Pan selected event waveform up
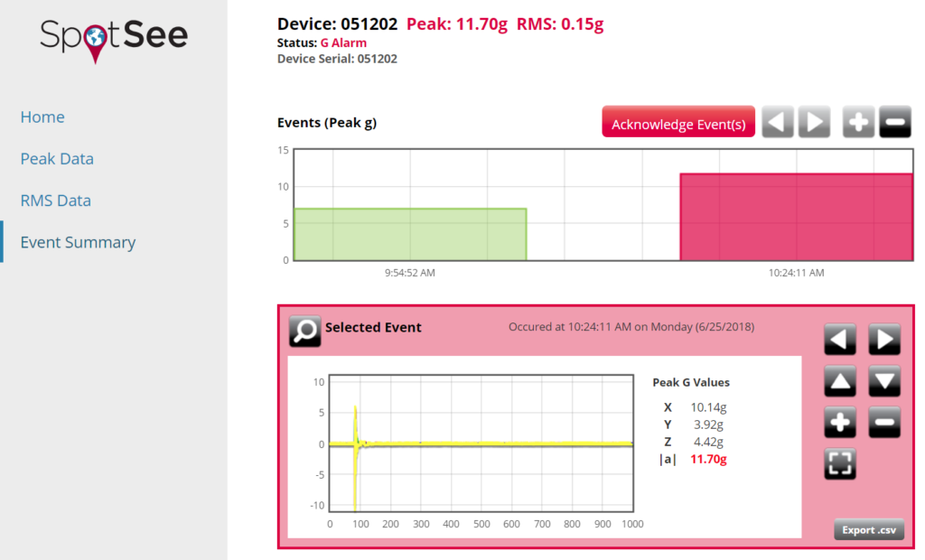This screenshot has height=560, width=925. click(x=840, y=381)
